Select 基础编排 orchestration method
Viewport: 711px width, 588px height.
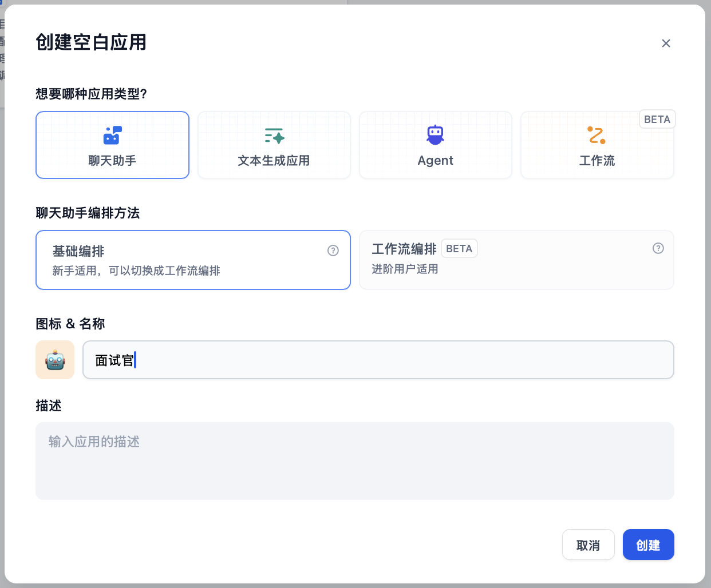pos(193,260)
